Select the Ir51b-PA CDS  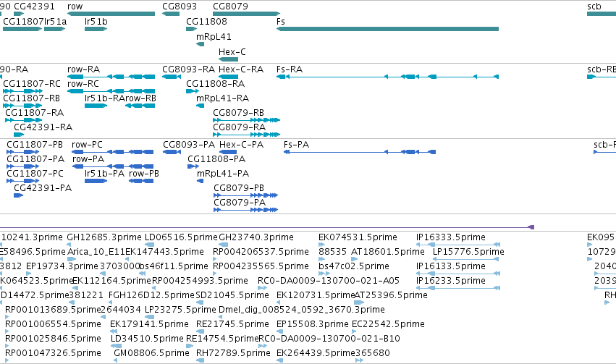coord(96,181)
